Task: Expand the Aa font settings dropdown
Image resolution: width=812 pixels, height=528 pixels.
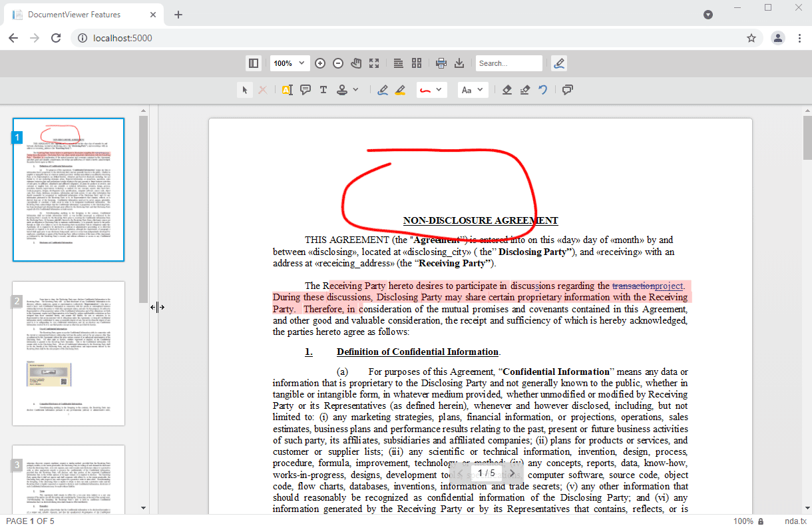Action: tap(473, 90)
